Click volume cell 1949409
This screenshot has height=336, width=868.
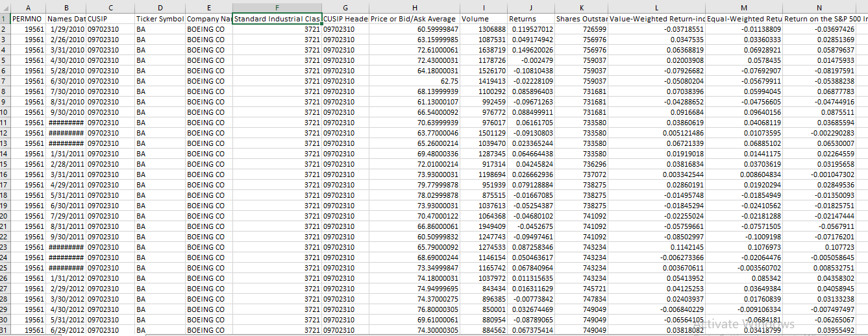coord(484,226)
